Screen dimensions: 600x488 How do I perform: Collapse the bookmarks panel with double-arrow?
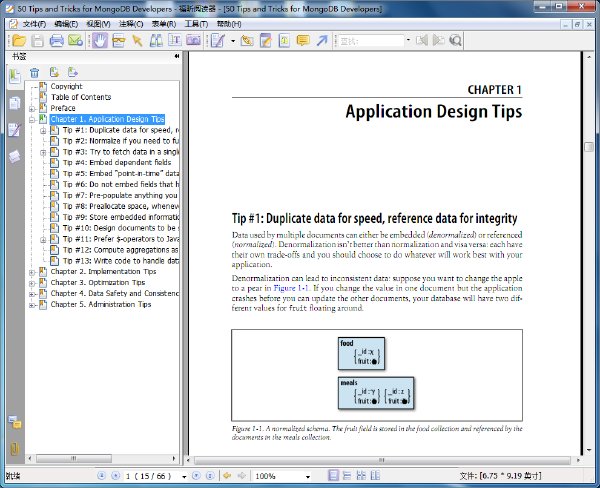click(177, 56)
